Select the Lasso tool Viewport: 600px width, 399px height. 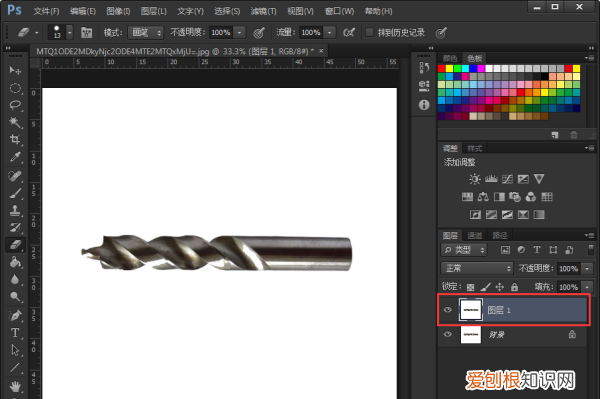pyautogui.click(x=15, y=105)
